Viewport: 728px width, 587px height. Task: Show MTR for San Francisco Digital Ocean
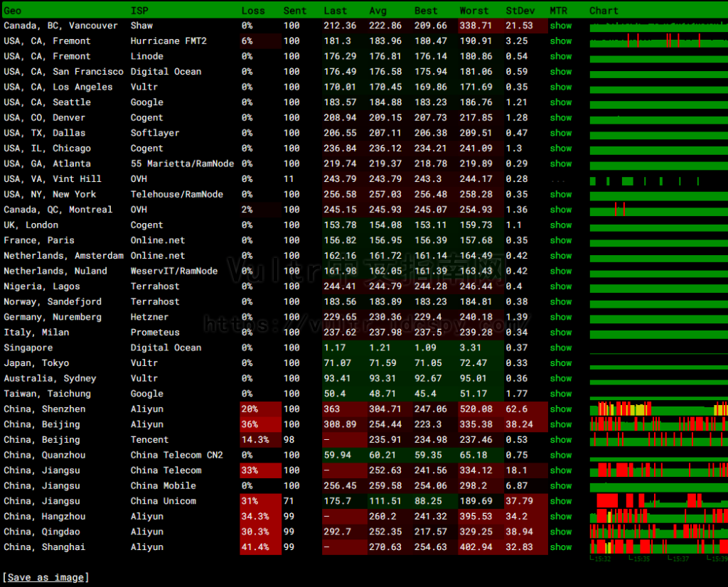pos(560,72)
